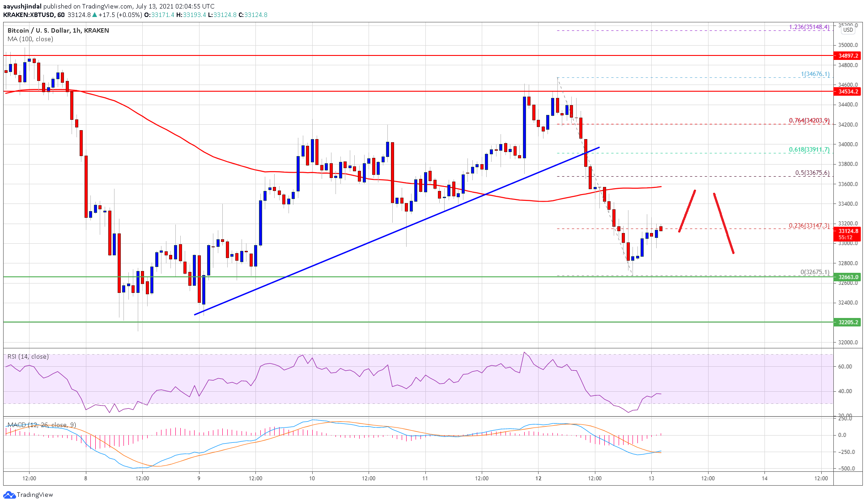Click the USD currency badge
Image resolution: width=866 pixels, height=504 pixels.
coord(848,30)
